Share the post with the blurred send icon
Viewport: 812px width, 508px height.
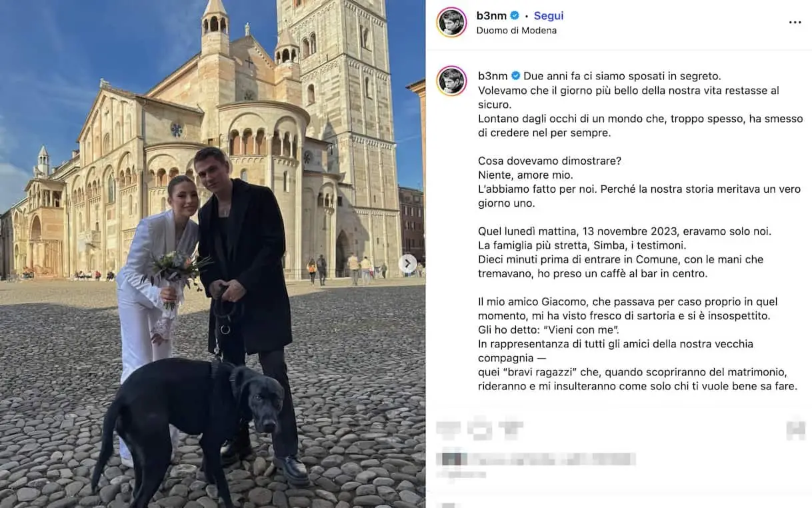[x=511, y=429]
